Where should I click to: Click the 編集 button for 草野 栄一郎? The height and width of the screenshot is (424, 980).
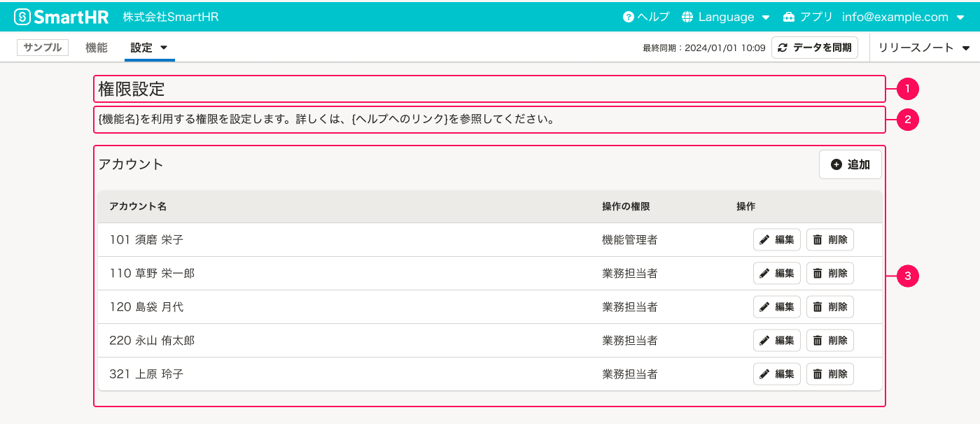pyautogui.click(x=776, y=273)
